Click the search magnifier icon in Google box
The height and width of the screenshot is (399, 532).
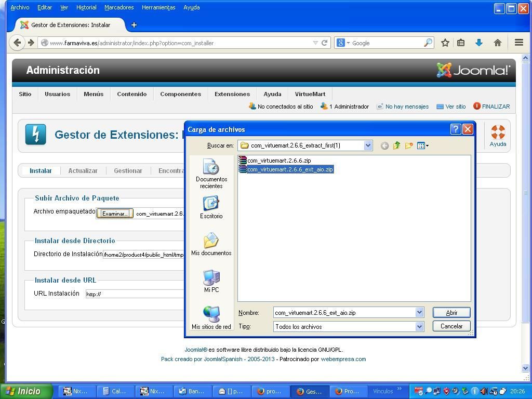(428, 43)
